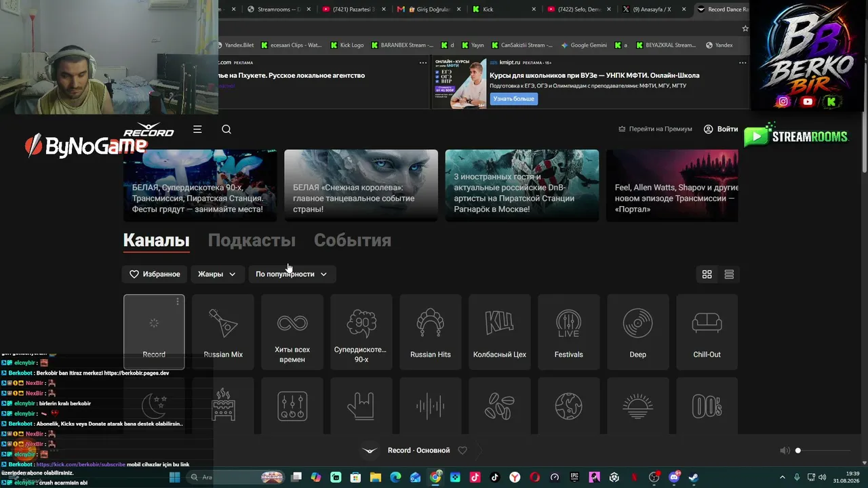868x488 pixels.
Task: Open the Пиратская Станция Рагнарёк card
Action: (522, 185)
